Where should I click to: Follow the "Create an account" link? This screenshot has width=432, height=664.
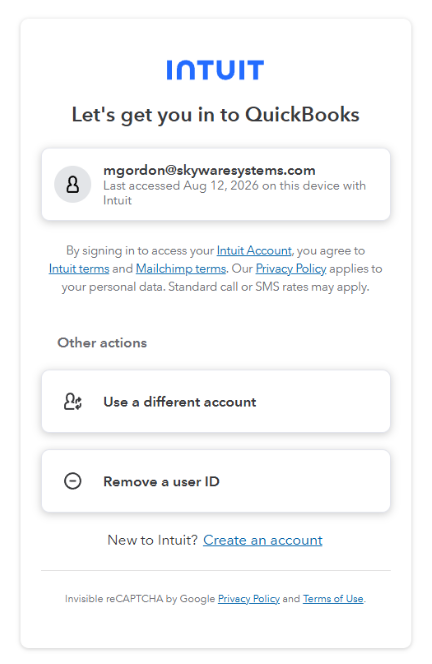pos(263,540)
